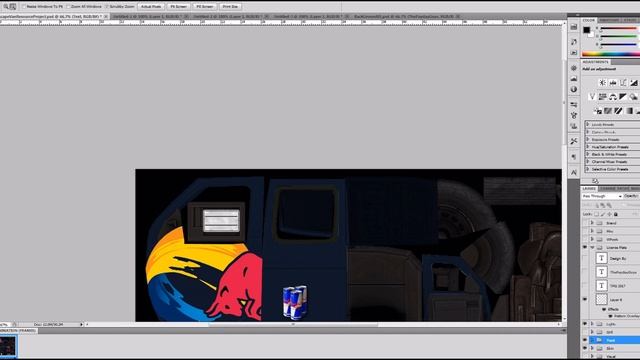Pick a color from the spectrum ramp

611,53
